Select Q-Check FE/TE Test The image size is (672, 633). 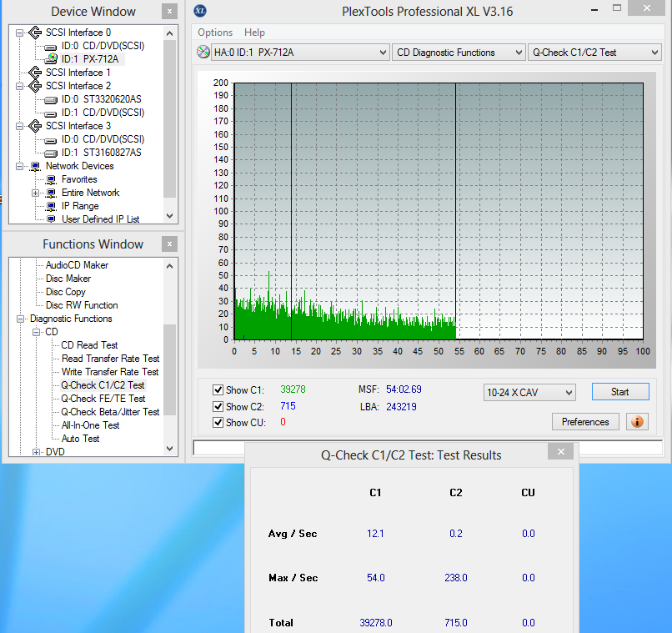(x=103, y=399)
